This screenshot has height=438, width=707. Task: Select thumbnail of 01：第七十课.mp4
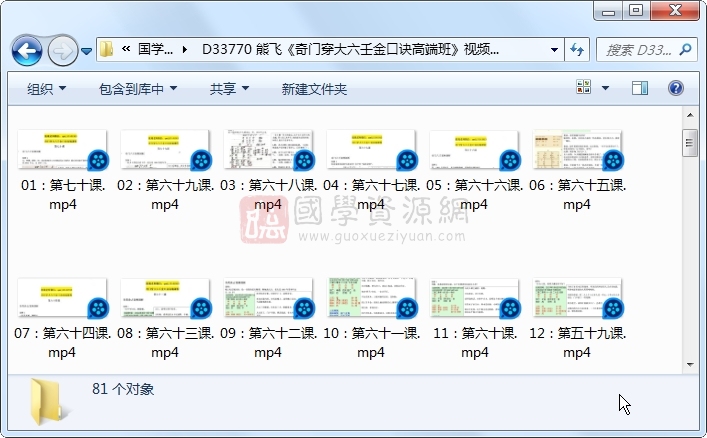(x=63, y=150)
